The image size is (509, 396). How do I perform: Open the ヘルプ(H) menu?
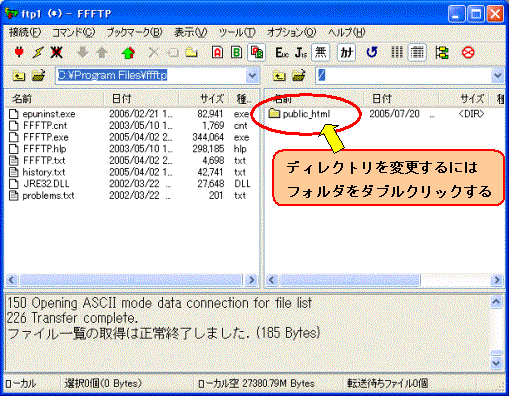point(346,32)
